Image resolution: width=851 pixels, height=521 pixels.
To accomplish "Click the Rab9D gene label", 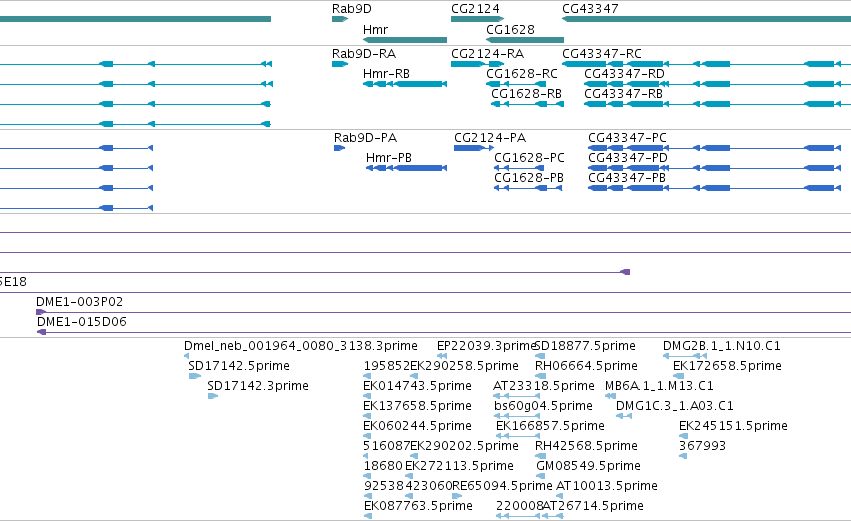I will 352,9.
